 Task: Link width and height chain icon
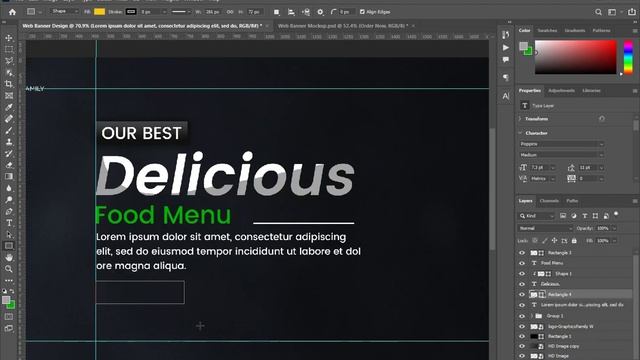pyautogui.click(x=230, y=12)
